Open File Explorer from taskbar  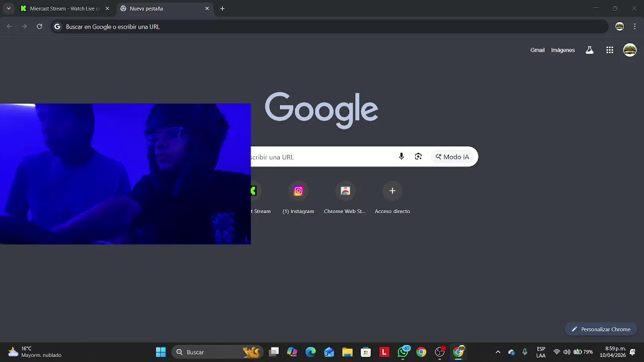pos(348,352)
